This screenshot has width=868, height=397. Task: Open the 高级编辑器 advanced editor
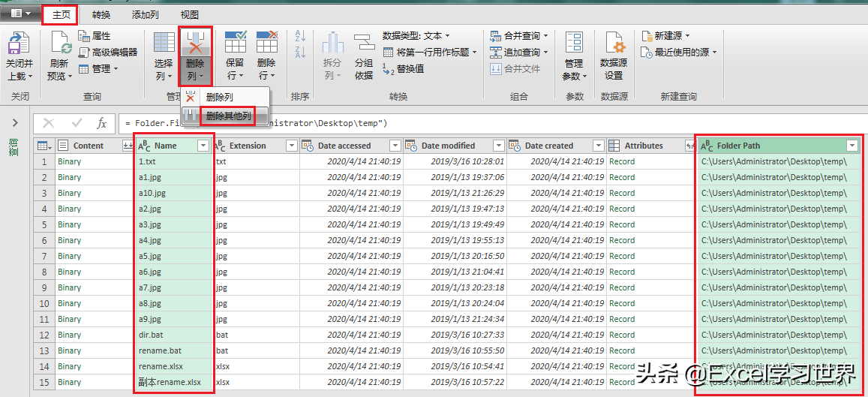[x=108, y=52]
